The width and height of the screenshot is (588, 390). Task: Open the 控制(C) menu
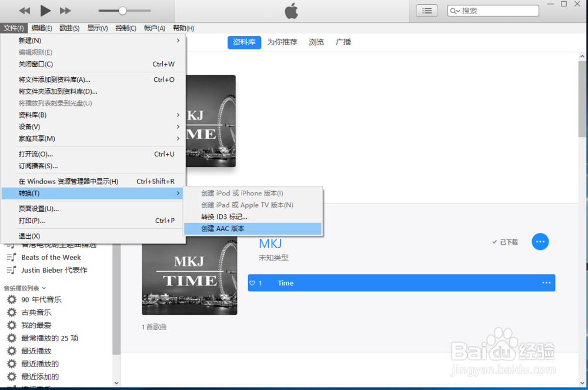coord(126,28)
